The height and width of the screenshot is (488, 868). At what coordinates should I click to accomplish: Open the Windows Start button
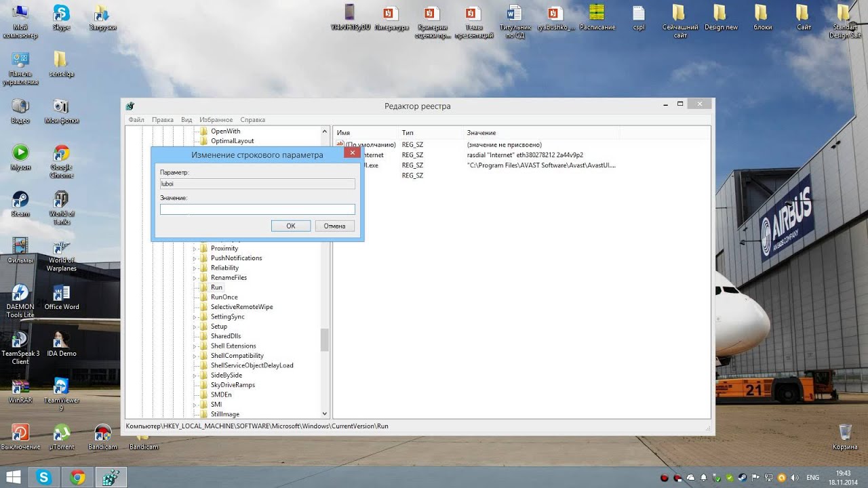(14, 478)
